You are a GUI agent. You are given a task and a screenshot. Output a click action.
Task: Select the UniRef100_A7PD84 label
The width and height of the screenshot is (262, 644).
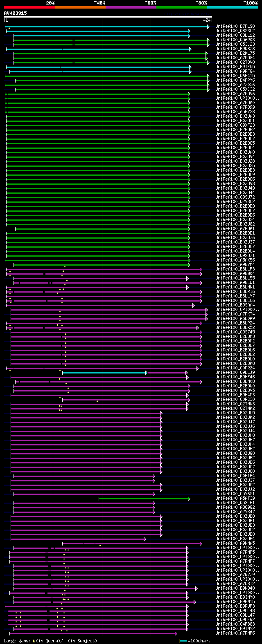tap(235, 58)
